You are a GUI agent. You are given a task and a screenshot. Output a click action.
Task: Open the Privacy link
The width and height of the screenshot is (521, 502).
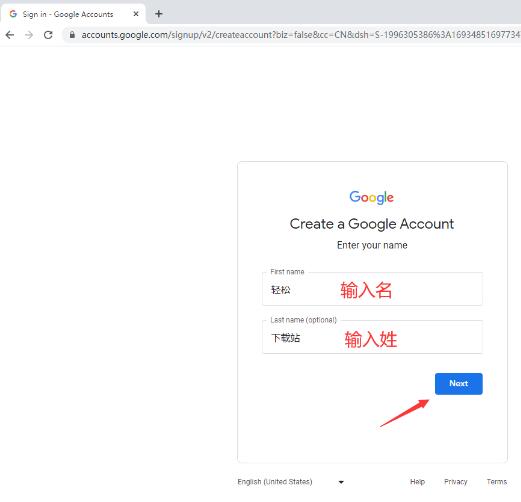pos(456,482)
